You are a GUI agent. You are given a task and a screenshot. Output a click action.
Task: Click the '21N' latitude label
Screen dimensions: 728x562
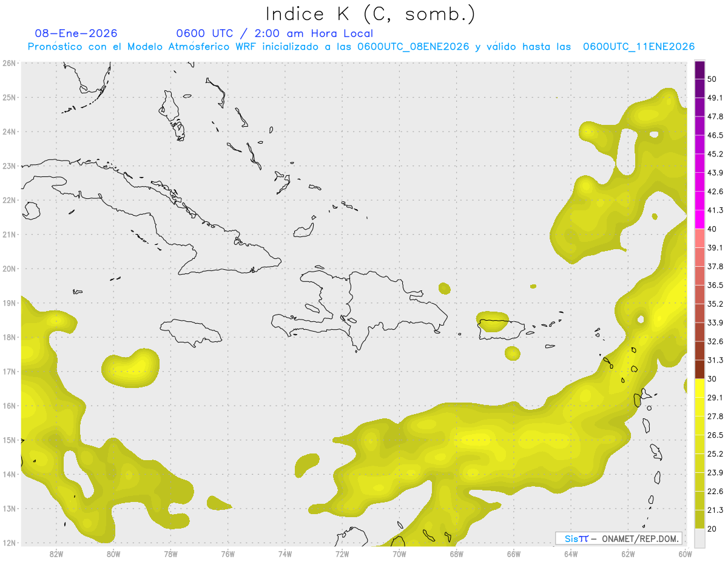point(9,234)
